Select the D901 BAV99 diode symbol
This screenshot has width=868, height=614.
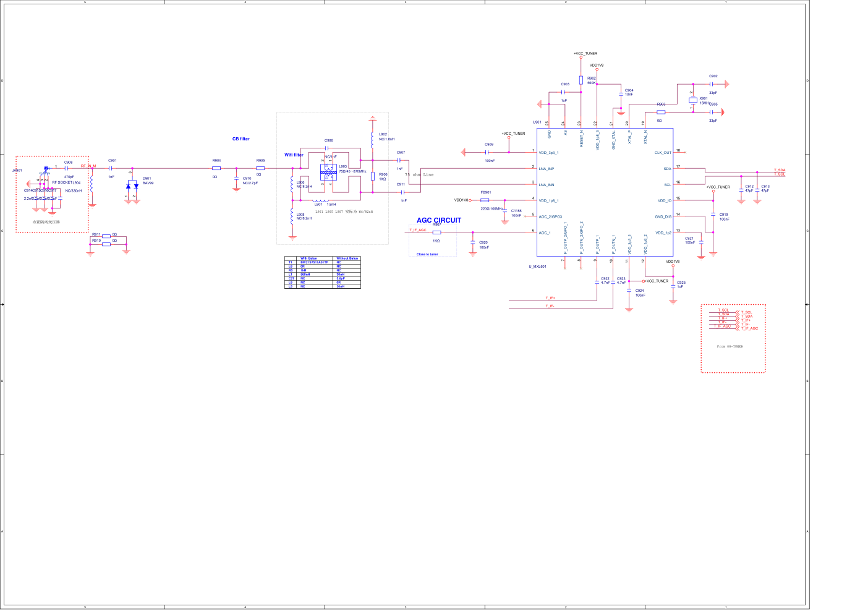click(132, 185)
